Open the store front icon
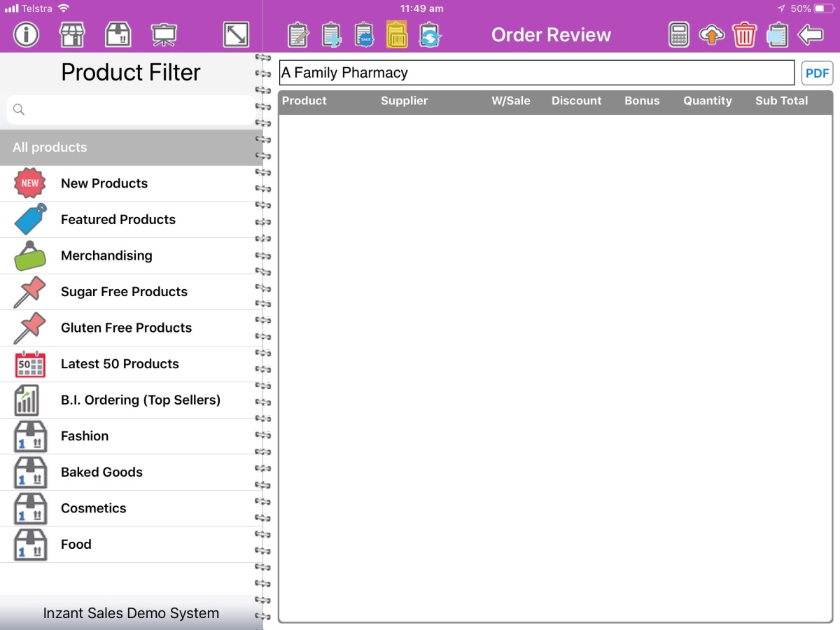This screenshot has height=630, width=840. coord(72,34)
